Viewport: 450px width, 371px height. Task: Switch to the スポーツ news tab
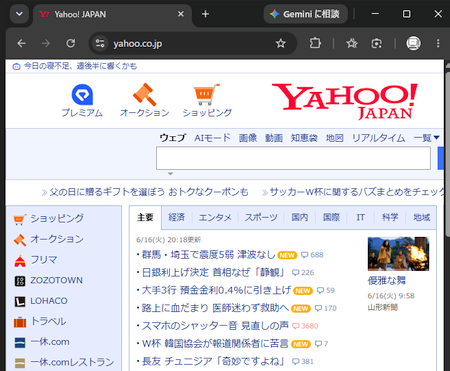click(261, 217)
